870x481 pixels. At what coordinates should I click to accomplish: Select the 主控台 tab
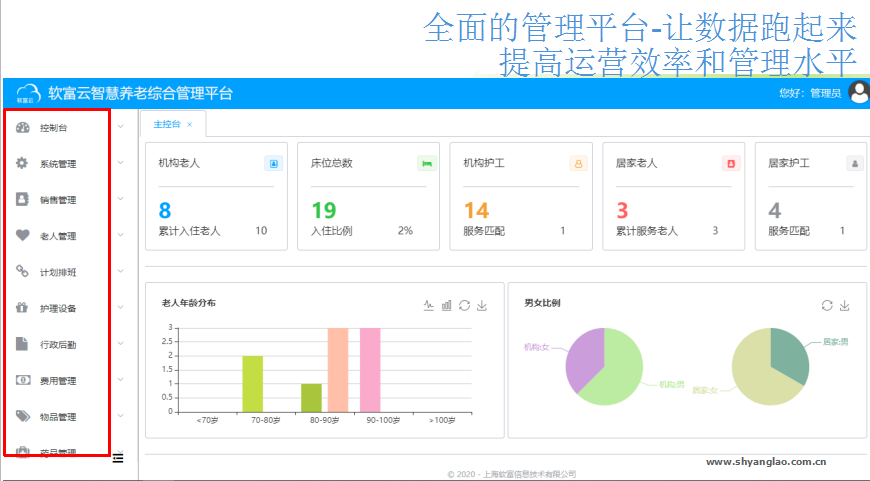[166, 124]
